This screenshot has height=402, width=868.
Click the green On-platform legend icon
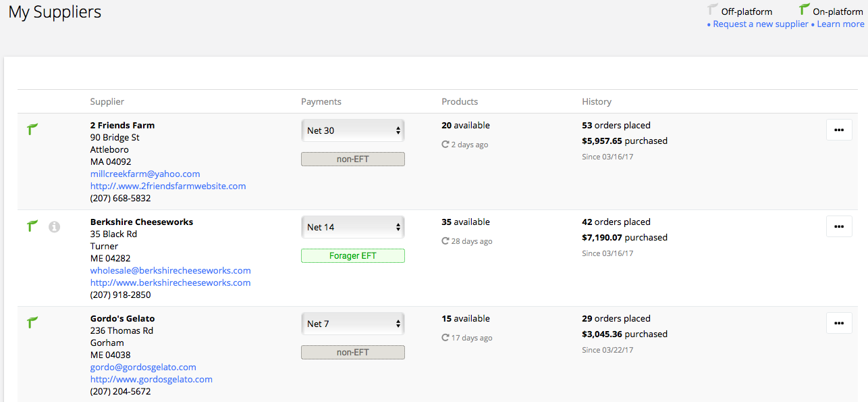[x=805, y=9]
